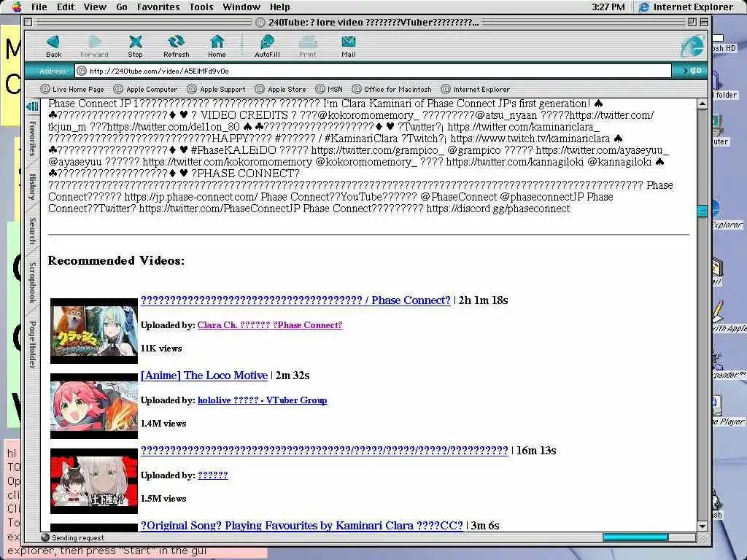This screenshot has width=747, height=560.
Task: Go to the Home page icon
Action: coord(217,46)
